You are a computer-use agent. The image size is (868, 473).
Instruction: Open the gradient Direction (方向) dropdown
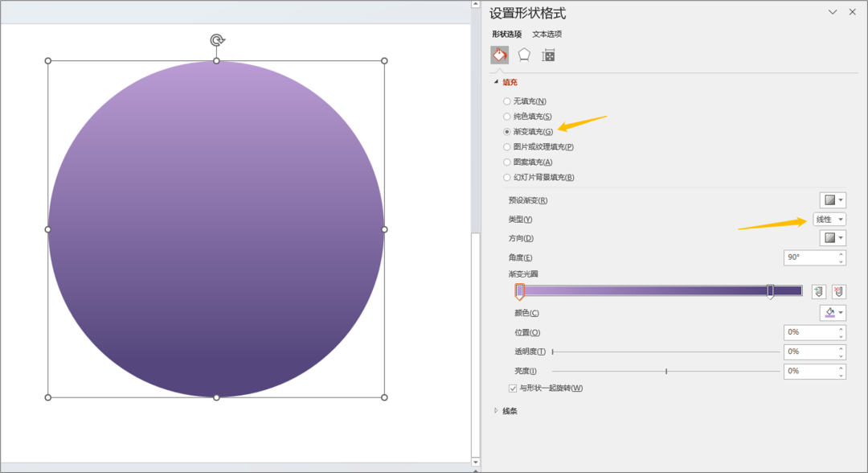[833, 238]
